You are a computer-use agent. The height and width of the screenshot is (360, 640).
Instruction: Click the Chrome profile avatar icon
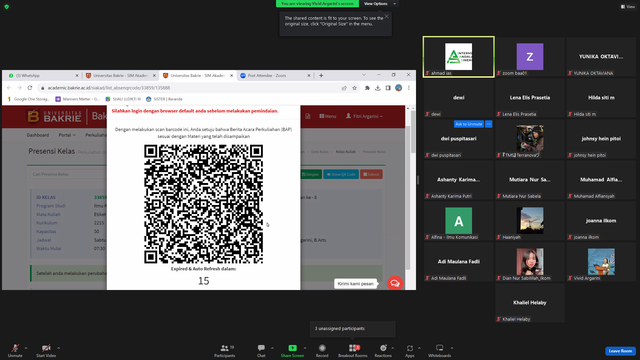coord(399,88)
